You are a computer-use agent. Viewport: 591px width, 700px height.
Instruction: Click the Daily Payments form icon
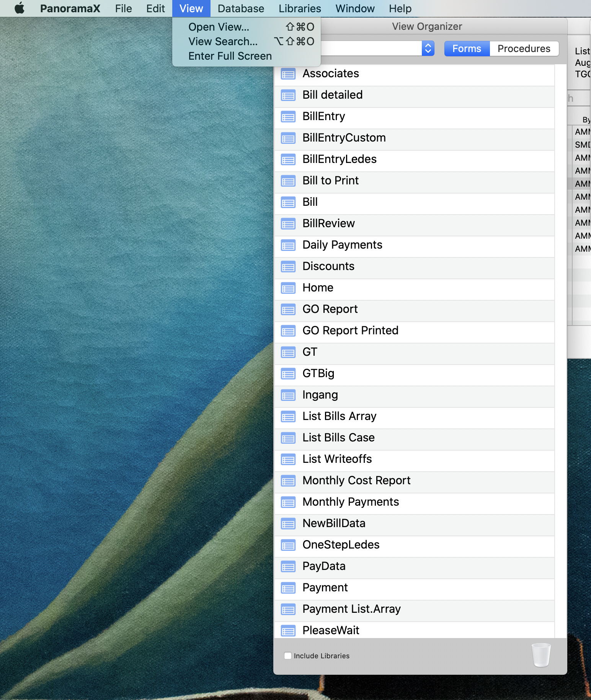(288, 245)
